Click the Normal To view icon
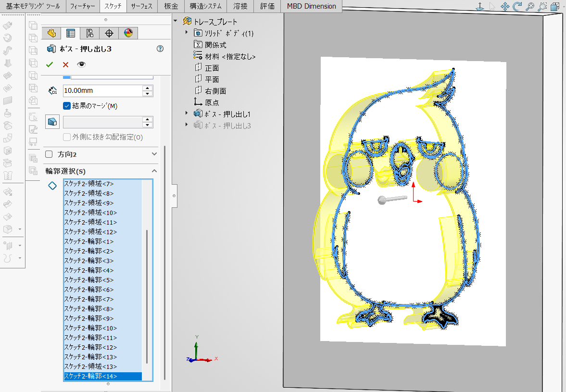 coord(480,7)
